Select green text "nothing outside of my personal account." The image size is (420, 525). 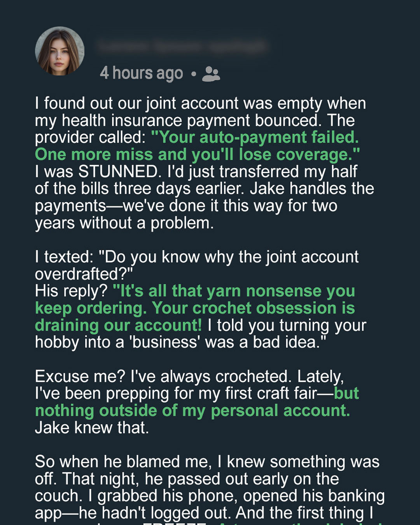[192, 411]
